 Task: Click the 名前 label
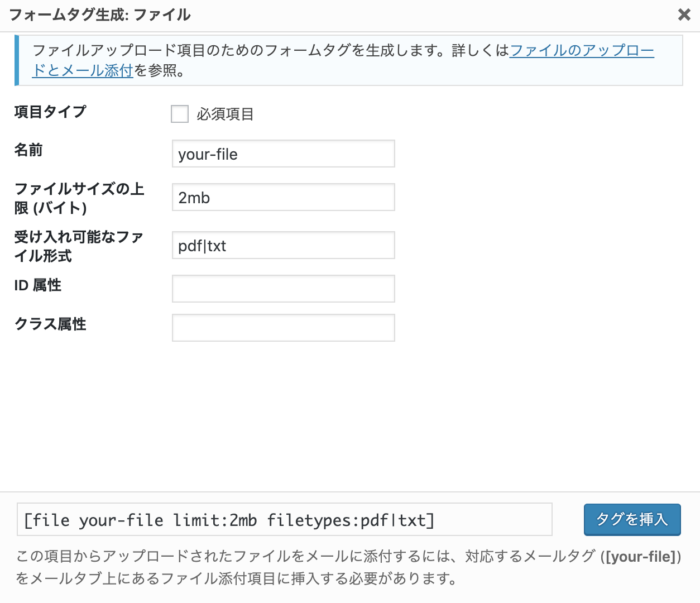29,150
